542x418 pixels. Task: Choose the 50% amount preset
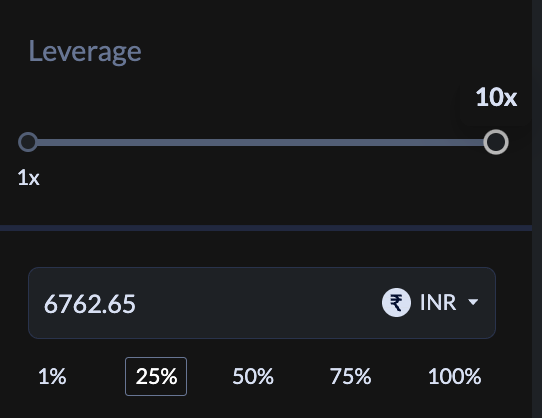pos(253,376)
